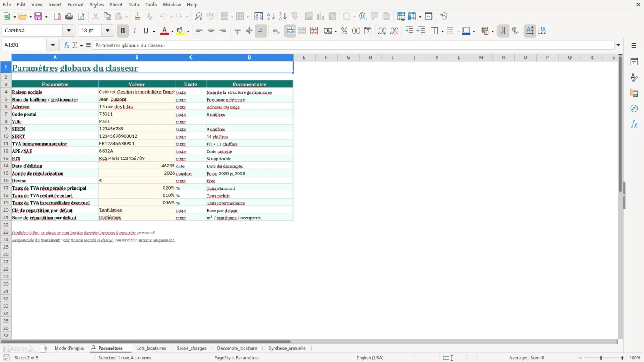Screen dimensions: 644x362
Task: Open the Sum function dropdown arrow
Action: tap(82, 46)
